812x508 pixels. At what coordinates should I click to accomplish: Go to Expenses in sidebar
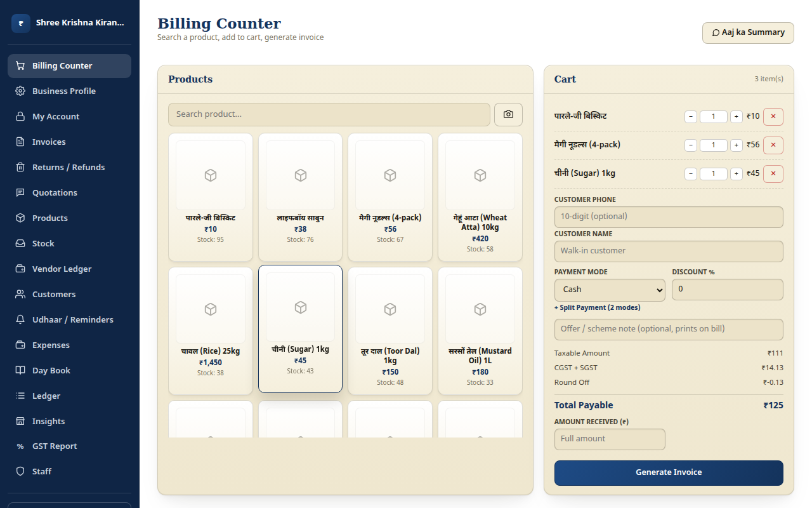tap(70, 345)
